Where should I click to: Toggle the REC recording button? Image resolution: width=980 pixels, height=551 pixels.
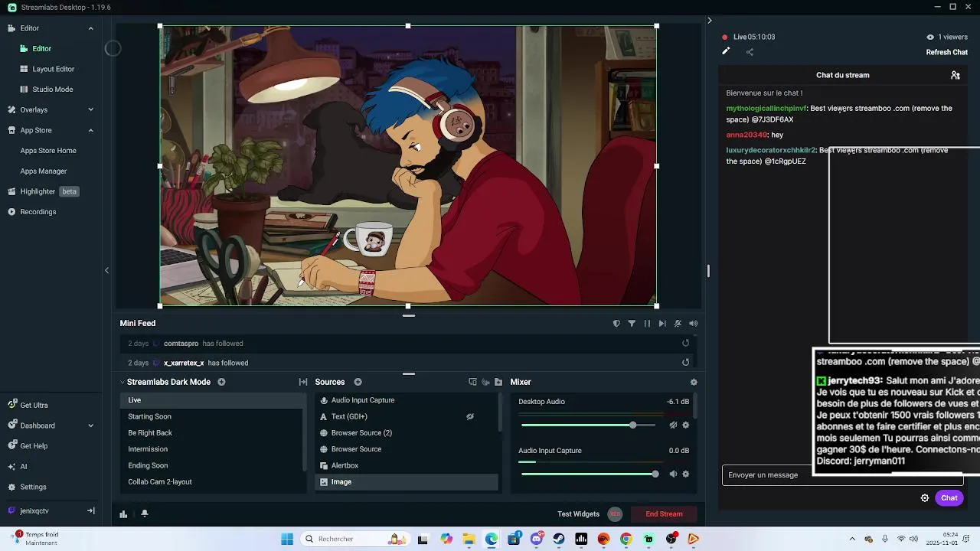click(x=615, y=514)
